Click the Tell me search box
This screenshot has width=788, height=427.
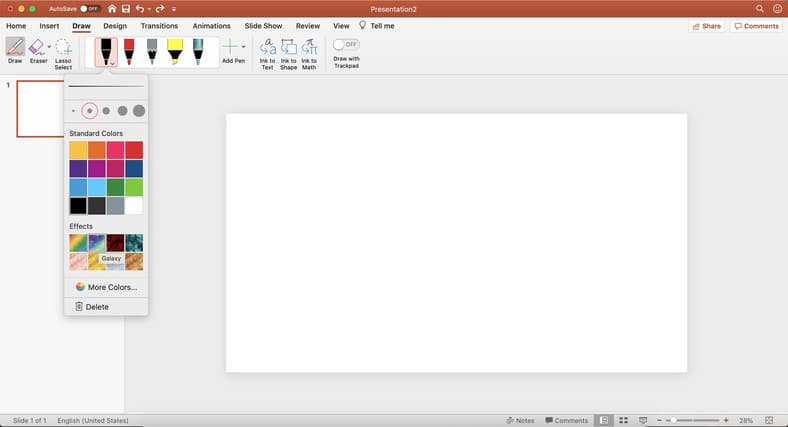tap(376, 26)
